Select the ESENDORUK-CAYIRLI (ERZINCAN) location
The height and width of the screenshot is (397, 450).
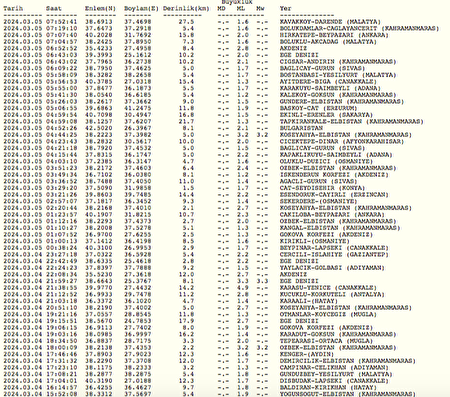pos(334,195)
